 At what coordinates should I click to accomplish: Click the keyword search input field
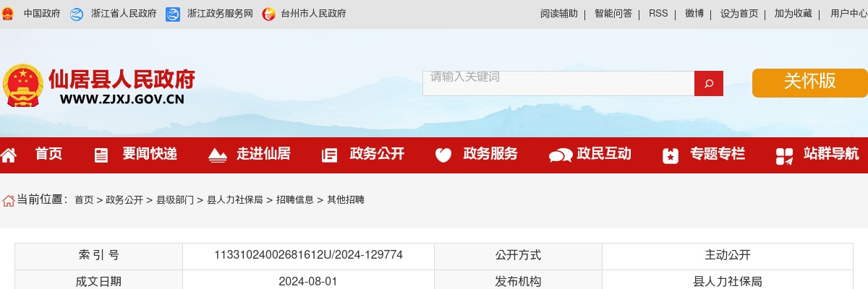[x=558, y=83]
